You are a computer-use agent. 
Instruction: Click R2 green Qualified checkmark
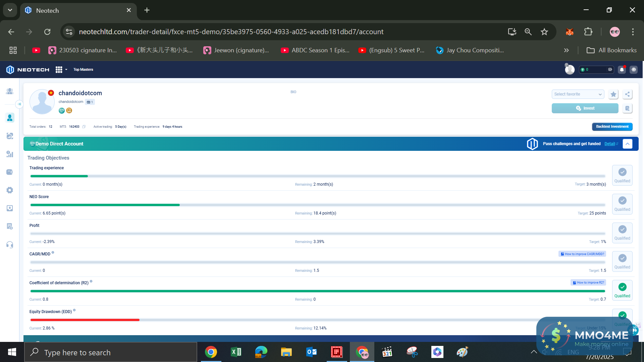622,287
